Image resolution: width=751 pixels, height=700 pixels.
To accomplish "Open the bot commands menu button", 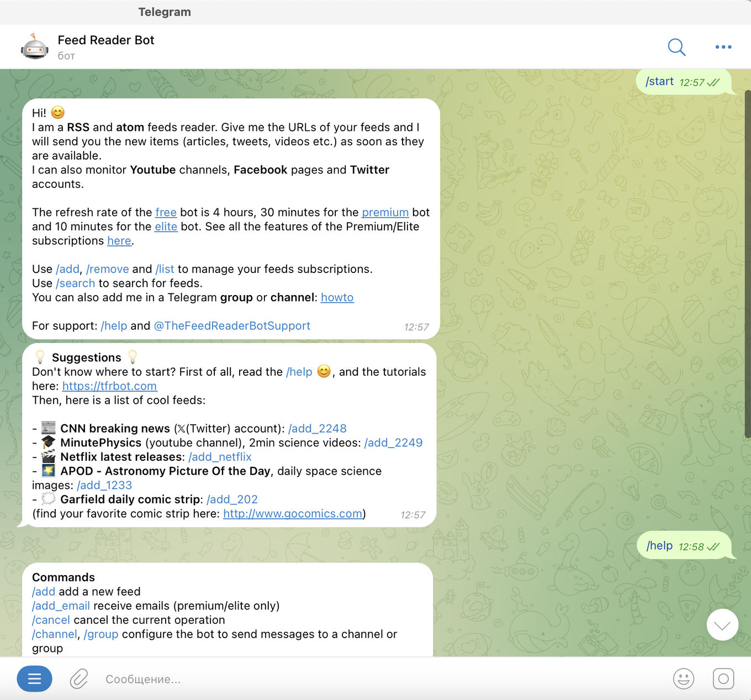I will 34,679.
